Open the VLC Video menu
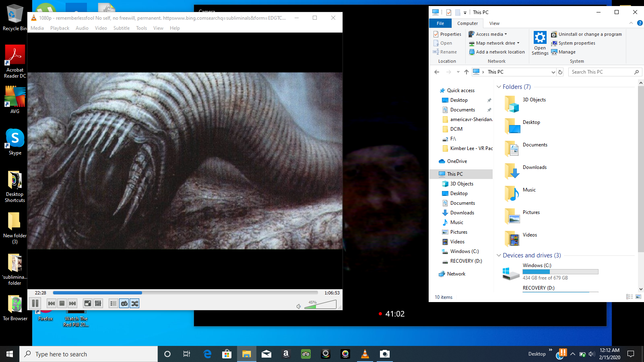The width and height of the screenshot is (644, 362). click(x=101, y=28)
